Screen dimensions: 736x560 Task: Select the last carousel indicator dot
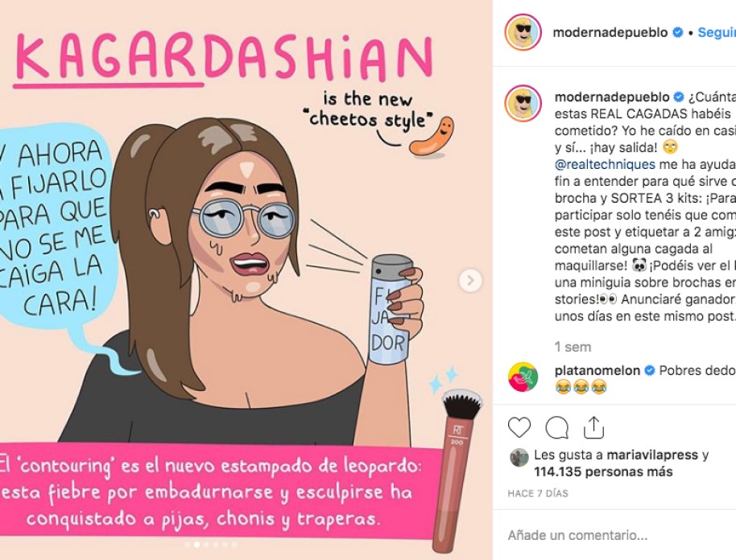click(234, 545)
